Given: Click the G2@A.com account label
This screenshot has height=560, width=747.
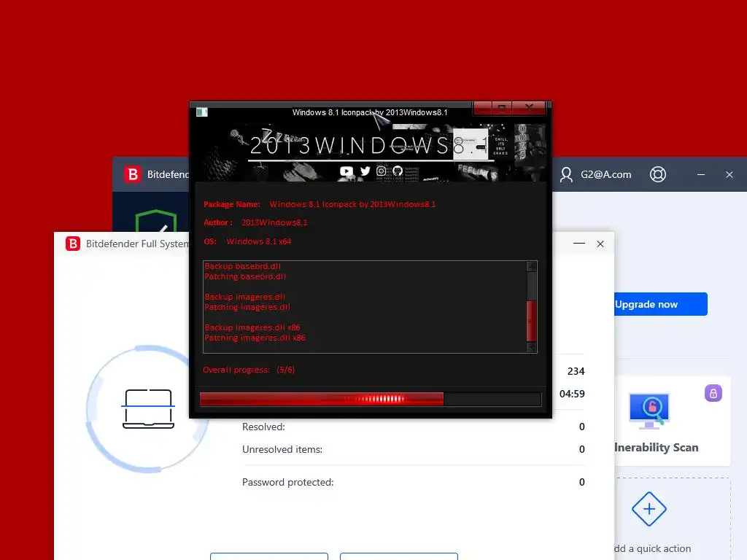Looking at the screenshot, I should [x=606, y=174].
